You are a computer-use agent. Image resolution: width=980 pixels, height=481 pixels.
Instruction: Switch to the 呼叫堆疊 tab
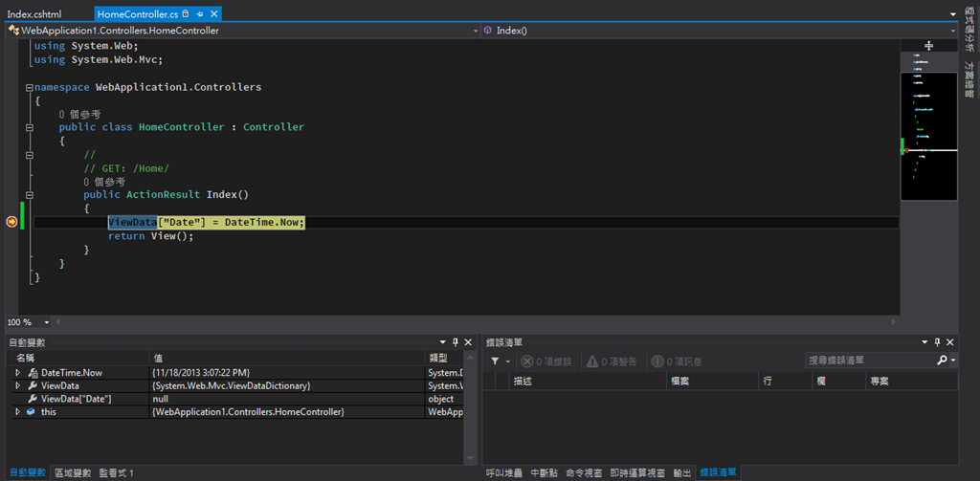click(504, 473)
